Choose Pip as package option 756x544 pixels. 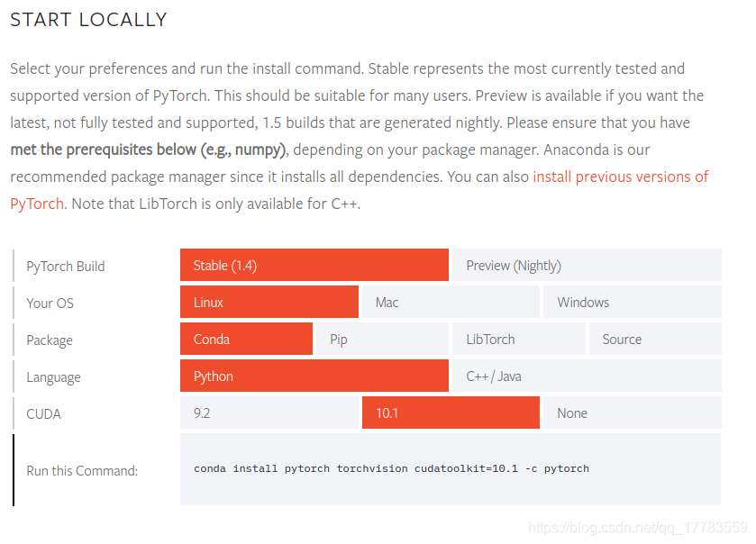pos(382,339)
